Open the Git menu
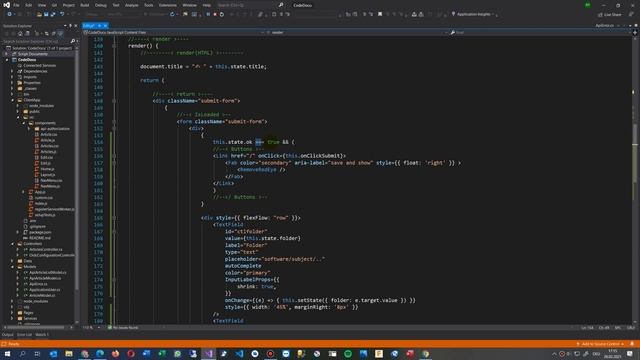The width and height of the screenshot is (640, 360). 54,5
